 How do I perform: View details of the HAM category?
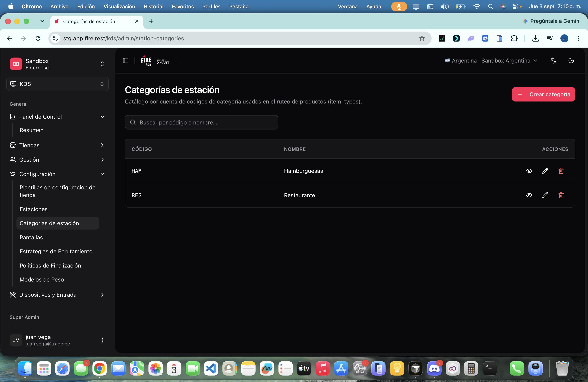click(529, 171)
